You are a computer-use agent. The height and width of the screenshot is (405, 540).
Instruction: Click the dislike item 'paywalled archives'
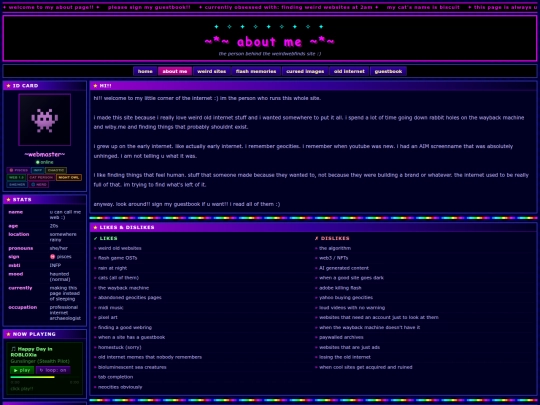tap(341, 338)
